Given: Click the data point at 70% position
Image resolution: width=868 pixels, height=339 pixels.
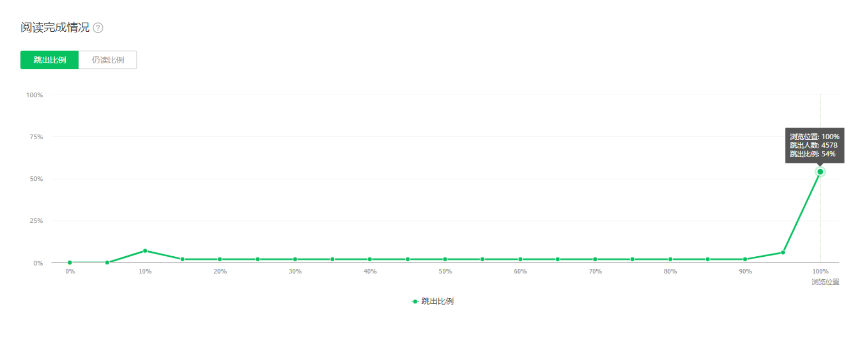Looking at the screenshot, I should click(x=595, y=260).
